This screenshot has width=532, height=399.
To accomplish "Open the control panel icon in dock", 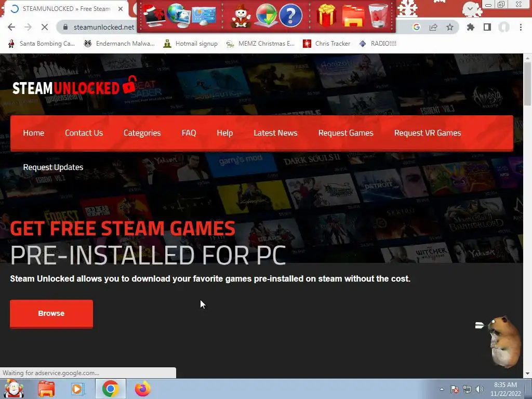I will click(x=204, y=16).
